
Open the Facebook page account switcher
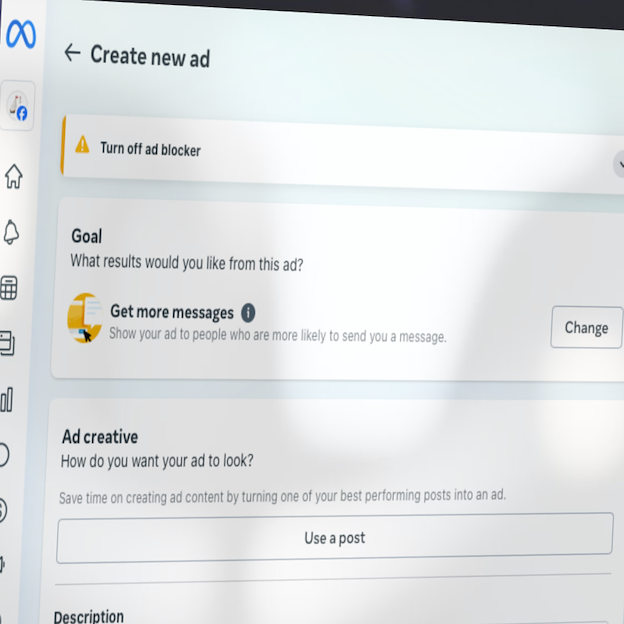18,106
